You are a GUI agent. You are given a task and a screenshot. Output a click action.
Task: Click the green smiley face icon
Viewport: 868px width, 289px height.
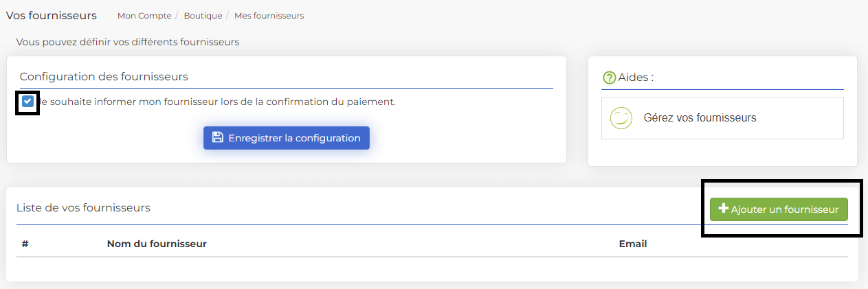621,118
